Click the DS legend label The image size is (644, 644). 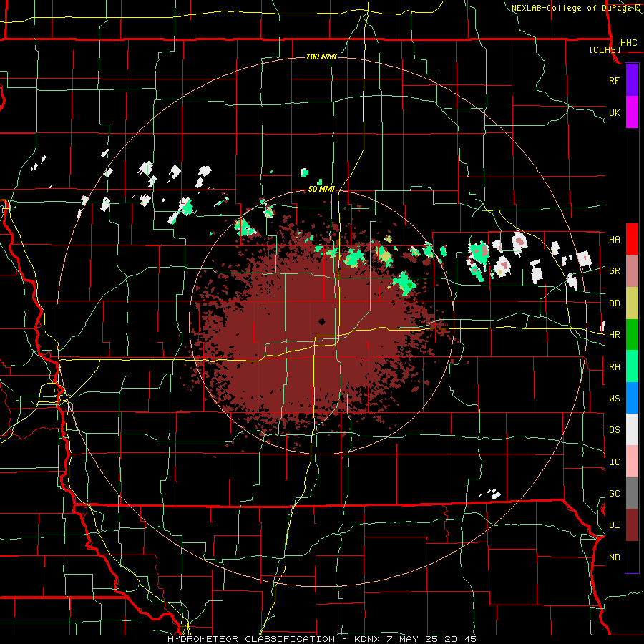coord(615,430)
